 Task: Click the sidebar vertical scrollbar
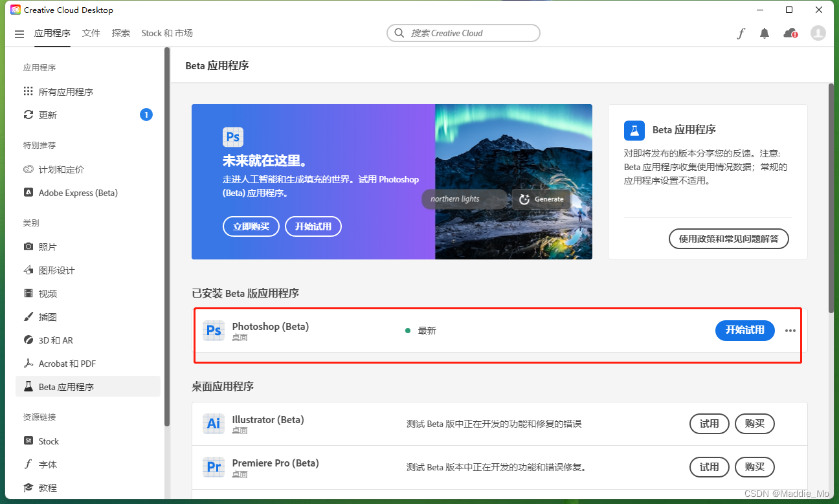(x=167, y=236)
